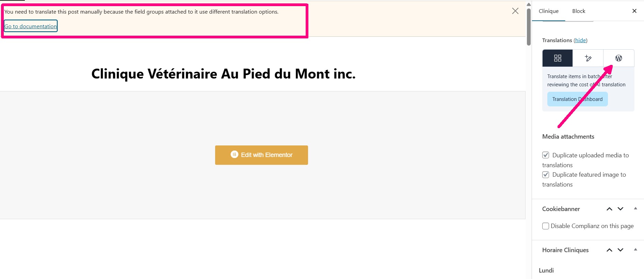Toggle Duplicate featured image to translations
Screen dimensions: 644x279
click(x=546, y=175)
